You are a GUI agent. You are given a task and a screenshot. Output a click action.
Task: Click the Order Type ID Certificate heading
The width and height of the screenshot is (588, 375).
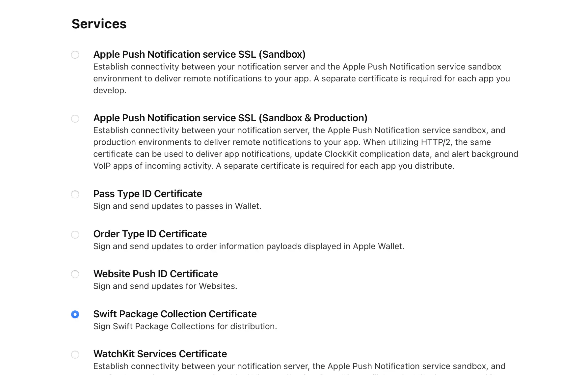(x=150, y=234)
